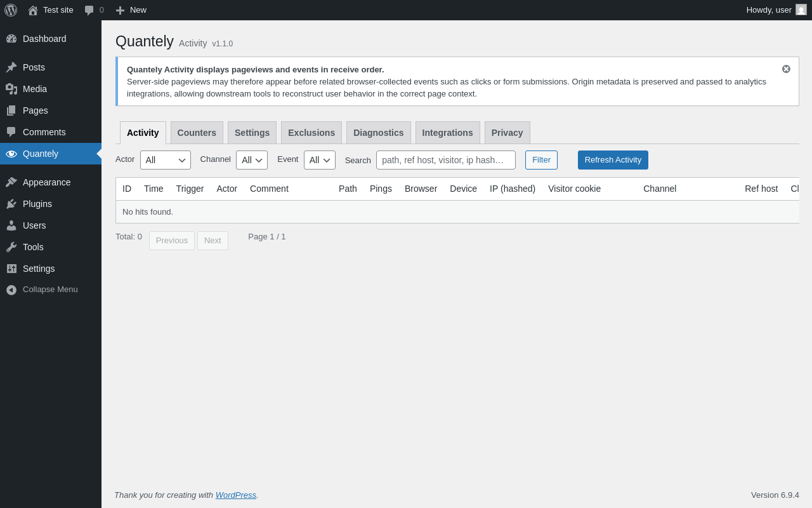Open Pages in the sidebar menu
The image size is (812, 508).
point(51,110)
